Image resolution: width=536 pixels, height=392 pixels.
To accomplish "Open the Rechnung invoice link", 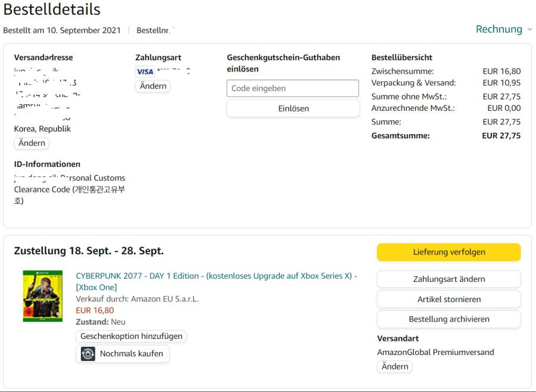I will point(498,29).
